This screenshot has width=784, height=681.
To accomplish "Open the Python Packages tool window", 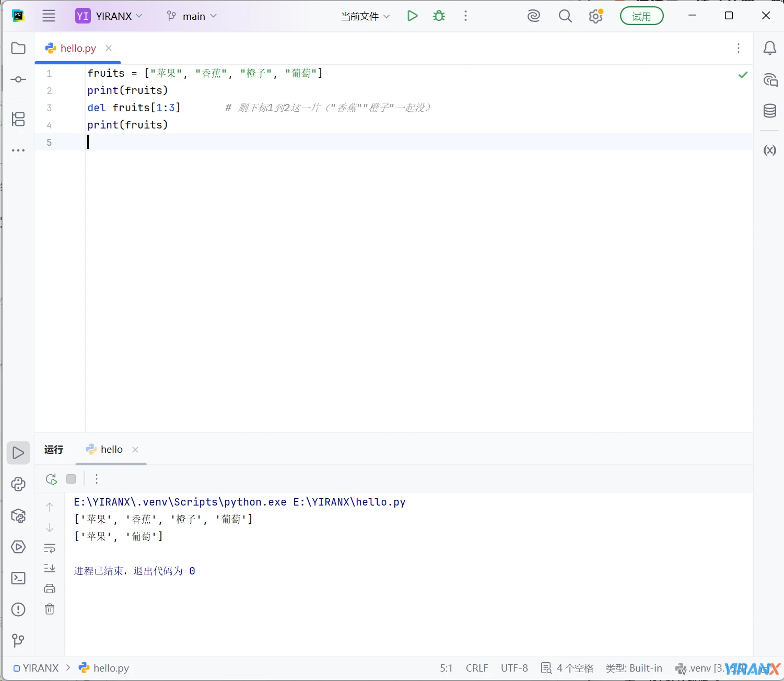I will click(18, 516).
